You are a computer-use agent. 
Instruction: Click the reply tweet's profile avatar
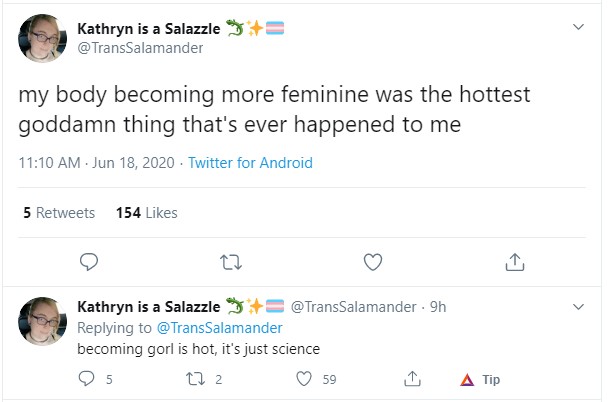point(42,321)
